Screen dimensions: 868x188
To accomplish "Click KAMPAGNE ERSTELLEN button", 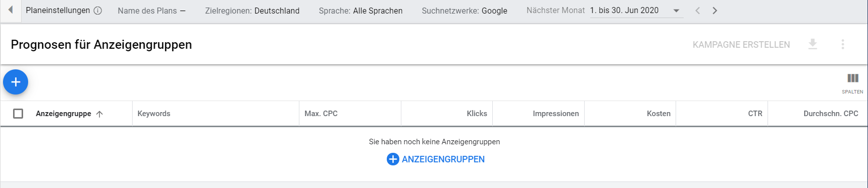I will (741, 45).
